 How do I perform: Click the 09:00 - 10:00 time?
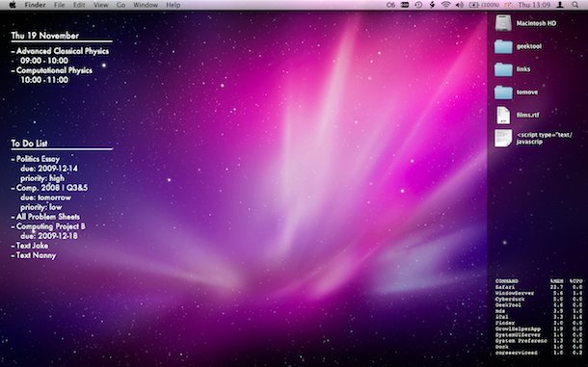(44, 61)
